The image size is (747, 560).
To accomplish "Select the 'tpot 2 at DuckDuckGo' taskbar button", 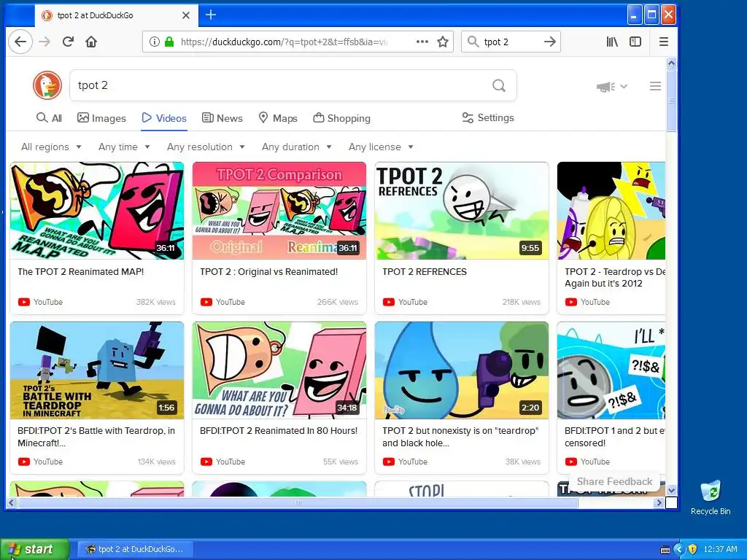I will tap(135, 549).
